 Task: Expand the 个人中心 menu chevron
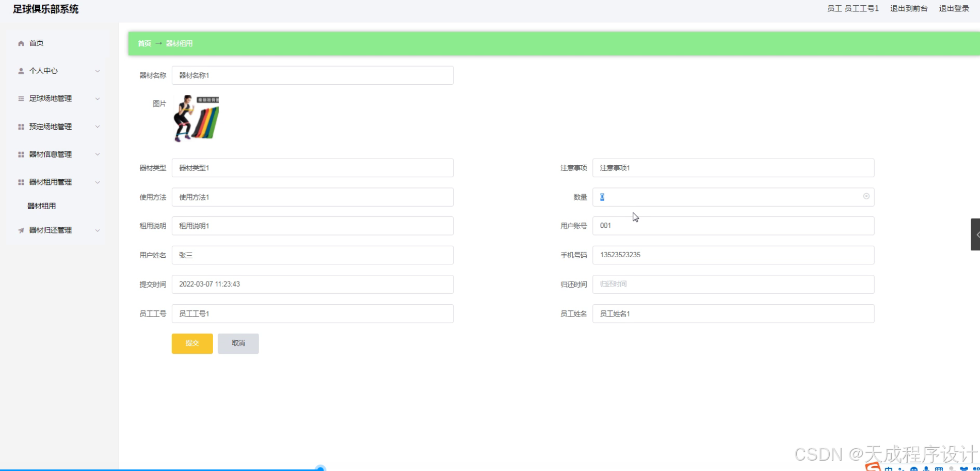pos(98,71)
